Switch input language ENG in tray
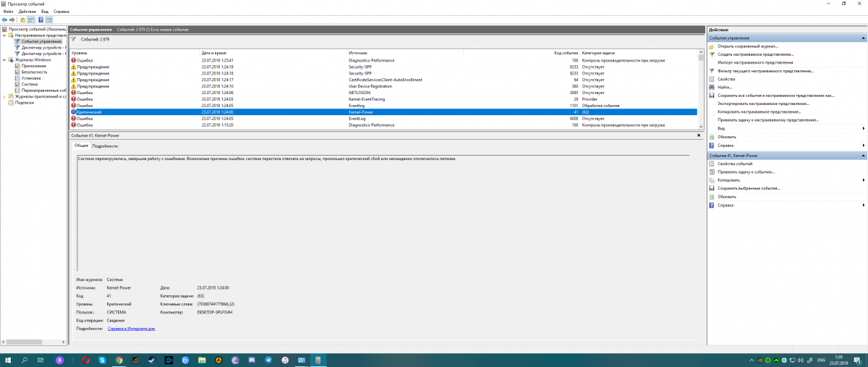 click(x=821, y=360)
